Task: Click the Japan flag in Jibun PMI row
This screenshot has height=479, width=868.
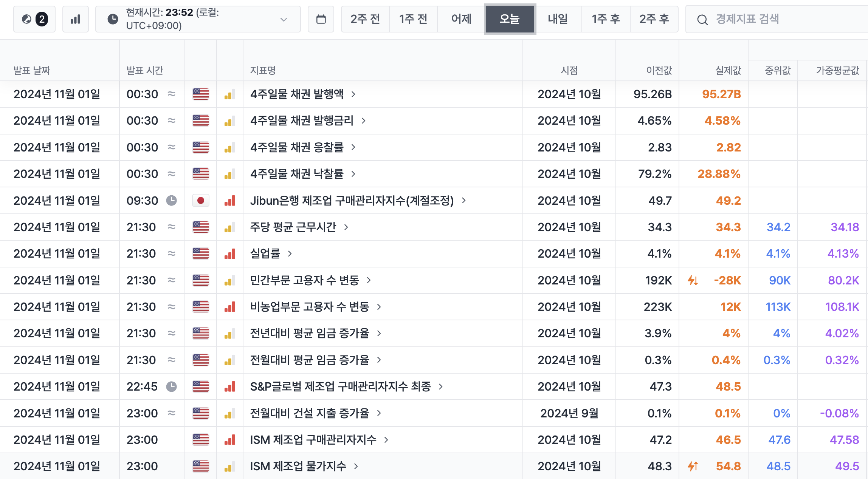Action: pyautogui.click(x=200, y=201)
